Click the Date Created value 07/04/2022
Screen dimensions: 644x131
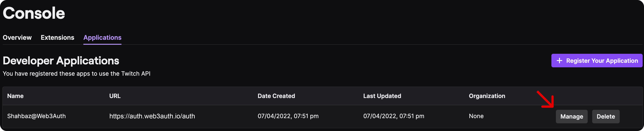click(x=288, y=116)
